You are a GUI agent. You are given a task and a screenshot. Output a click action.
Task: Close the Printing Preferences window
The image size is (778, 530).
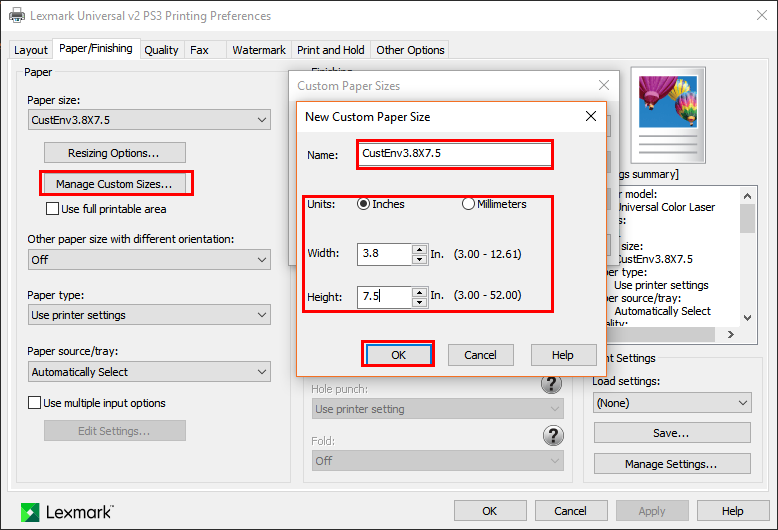tap(762, 15)
